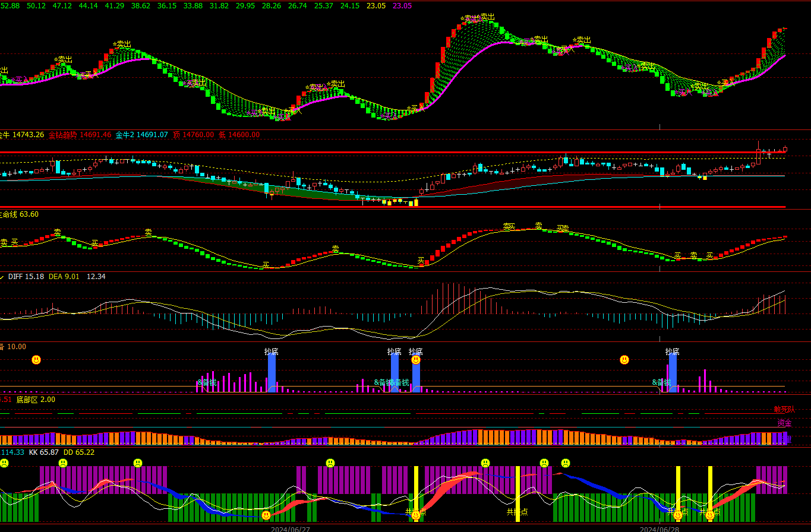
Task: Select the rightmost blue 抄底 signal bar
Action: coord(673,373)
